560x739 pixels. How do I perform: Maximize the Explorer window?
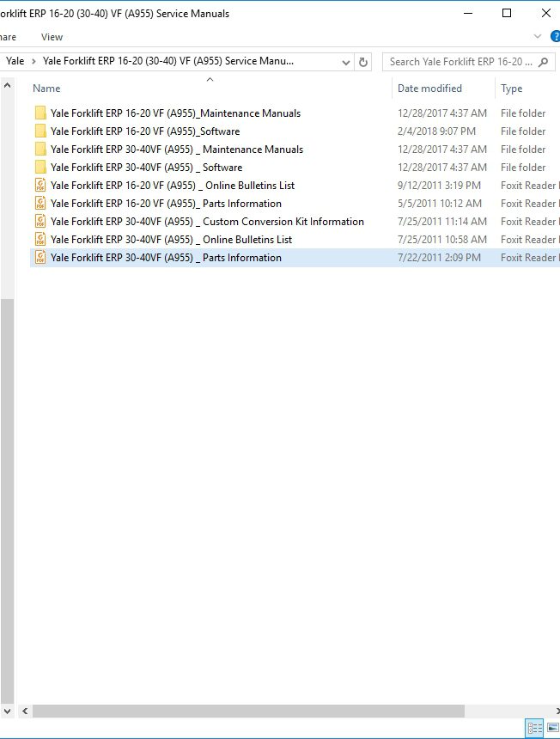click(507, 13)
